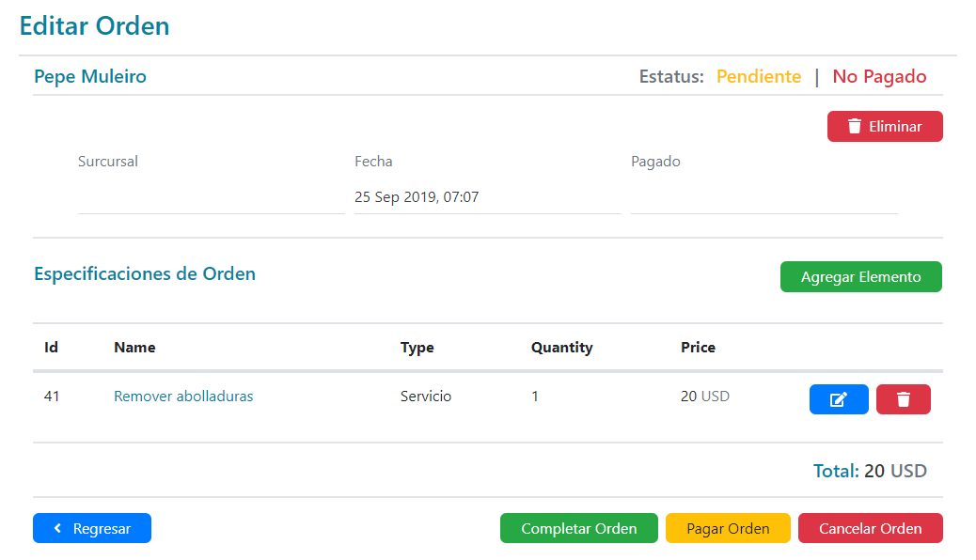Click the Fecha field showing 25 Sep 2019
976x560 pixels.
tap(487, 198)
